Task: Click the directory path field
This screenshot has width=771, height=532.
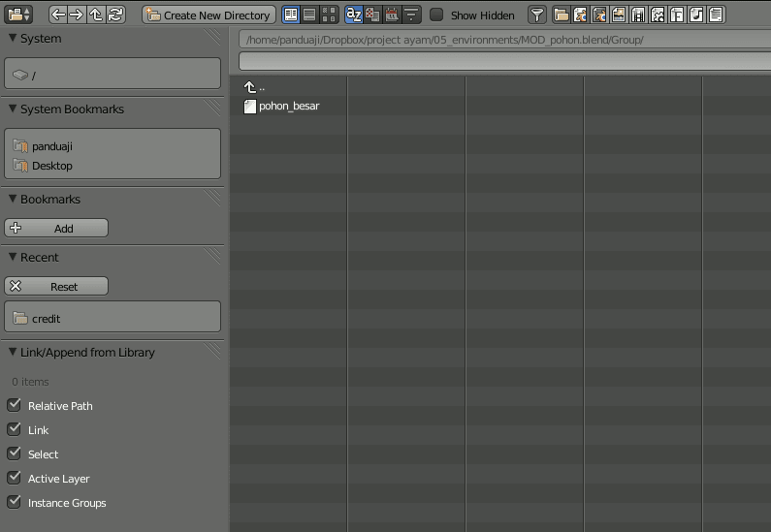Action: point(504,40)
